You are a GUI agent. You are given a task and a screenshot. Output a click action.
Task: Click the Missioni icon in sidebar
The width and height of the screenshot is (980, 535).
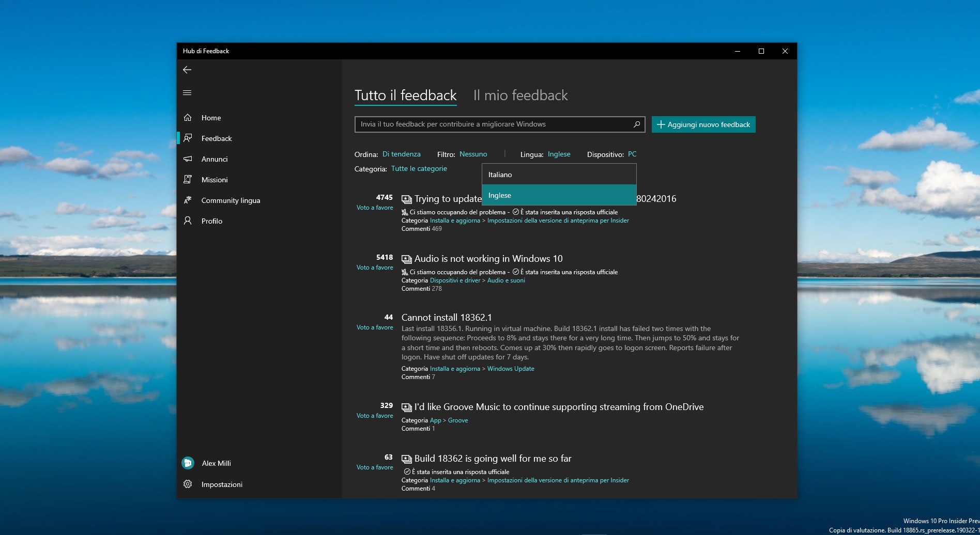point(188,180)
